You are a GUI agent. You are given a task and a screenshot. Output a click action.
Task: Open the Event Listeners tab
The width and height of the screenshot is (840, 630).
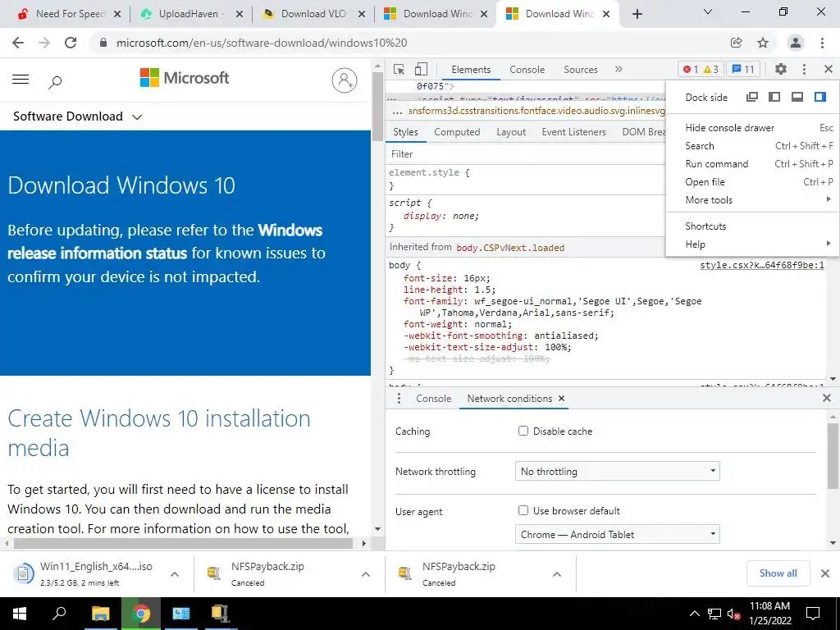pos(573,132)
